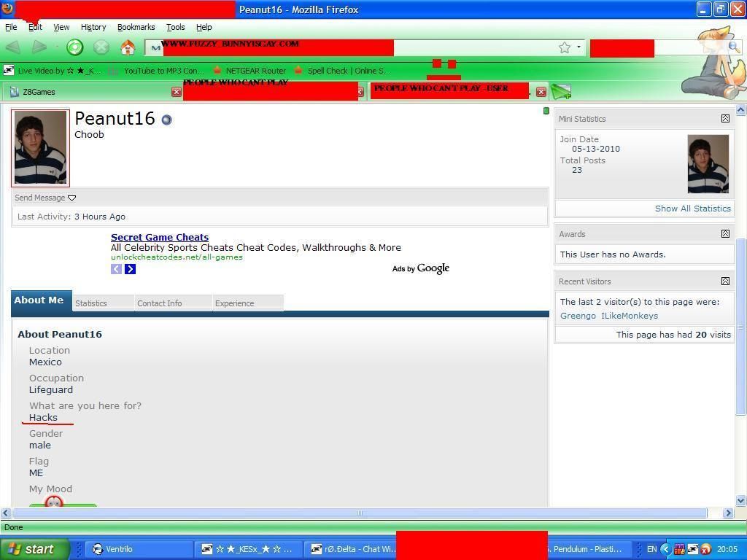This screenshot has height=560, width=747.
Task: Click the search magnifier icon
Action: (x=733, y=47)
